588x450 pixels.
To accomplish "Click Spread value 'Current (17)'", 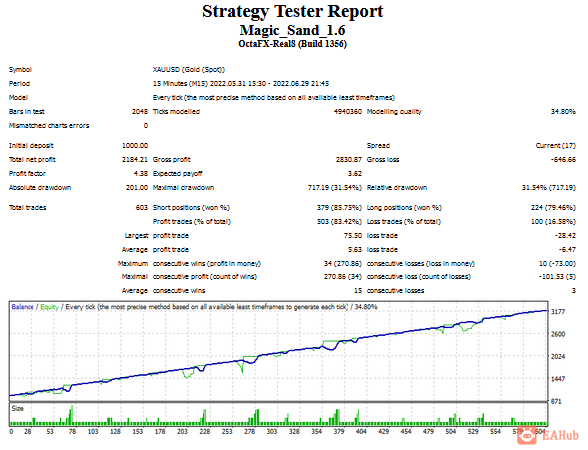I will tap(555, 146).
